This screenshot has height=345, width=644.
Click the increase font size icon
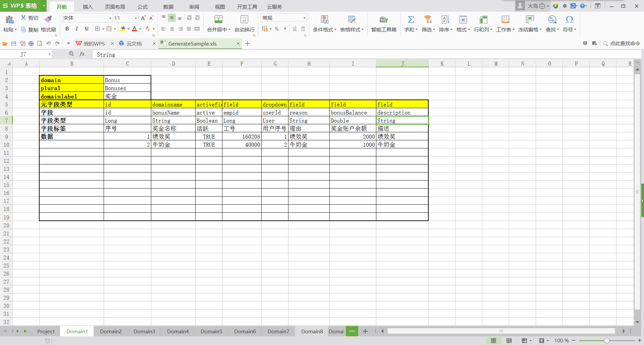pos(143,18)
